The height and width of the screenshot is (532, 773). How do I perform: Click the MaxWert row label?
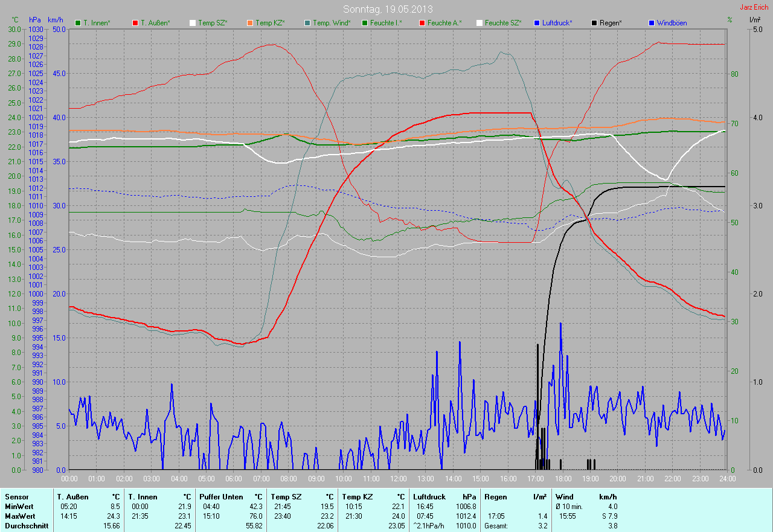tap(19, 516)
